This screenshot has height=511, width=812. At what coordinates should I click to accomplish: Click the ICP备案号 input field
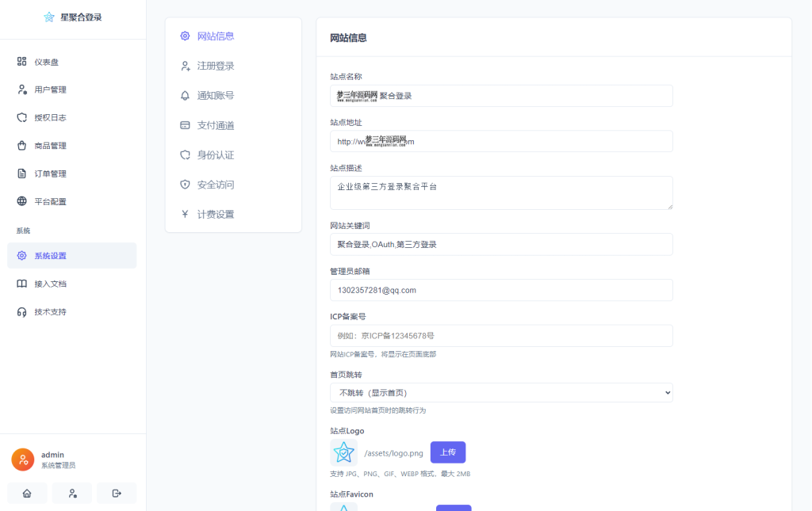coord(501,335)
